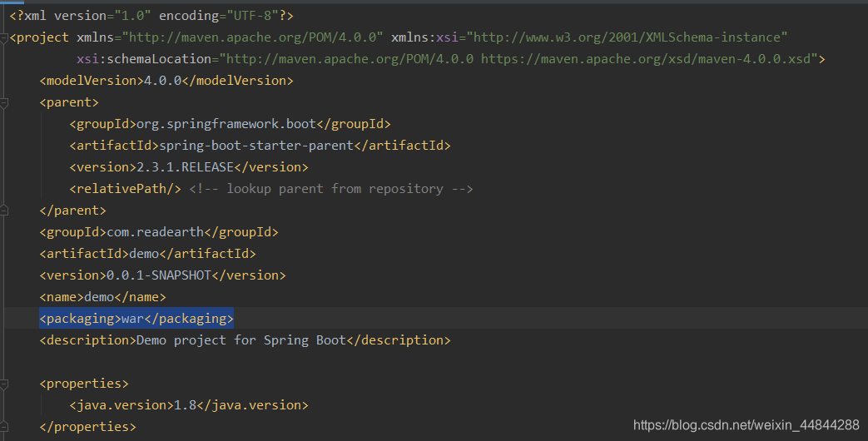Click the highlighted packaging war line
This screenshot has height=441, width=868.
tap(136, 318)
